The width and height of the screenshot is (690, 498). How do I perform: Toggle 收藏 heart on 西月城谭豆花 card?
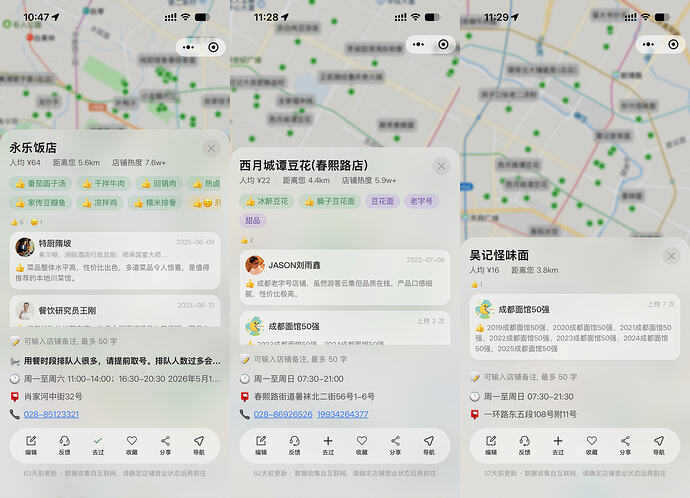(362, 445)
